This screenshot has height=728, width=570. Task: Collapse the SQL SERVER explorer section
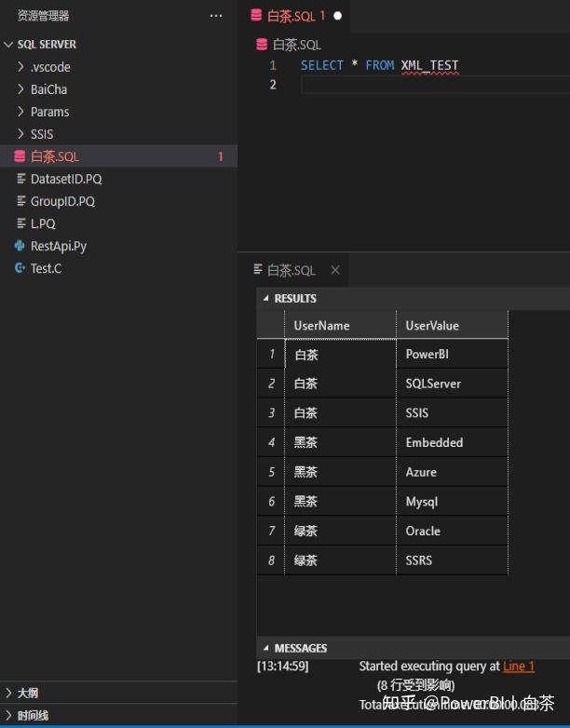(x=9, y=45)
